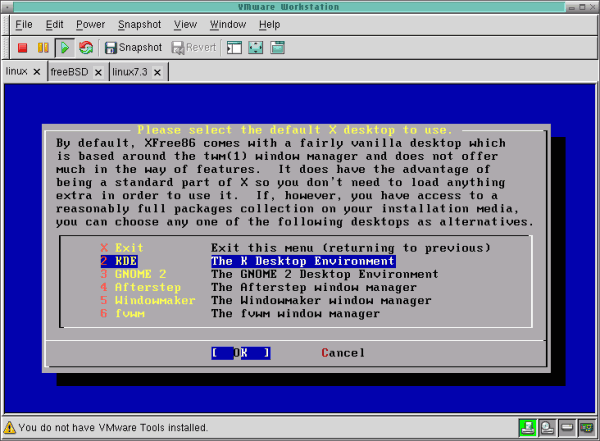
Task: Click the Reset virtual machine icon
Action: [x=86, y=48]
